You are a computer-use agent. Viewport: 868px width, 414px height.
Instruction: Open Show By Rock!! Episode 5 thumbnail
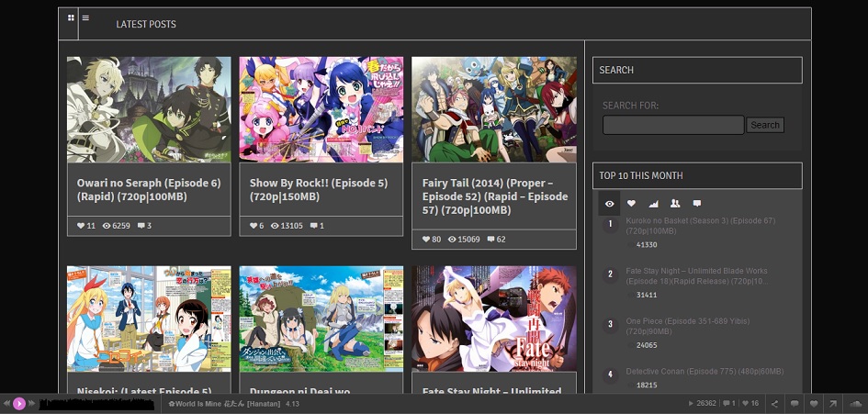pos(321,109)
